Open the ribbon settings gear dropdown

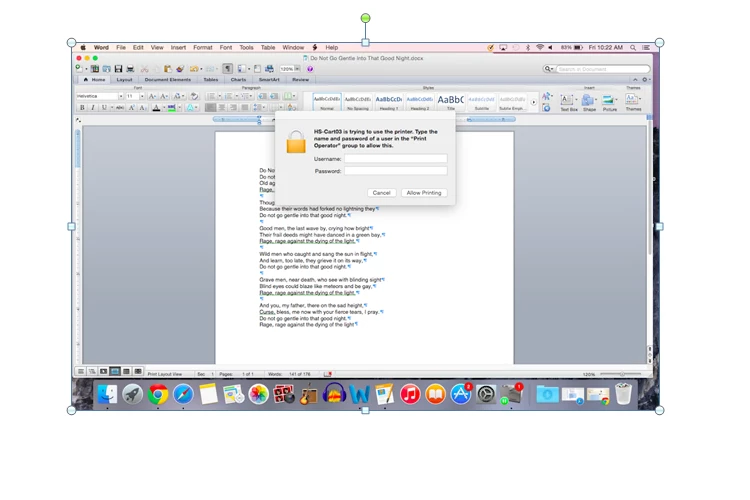[645, 80]
